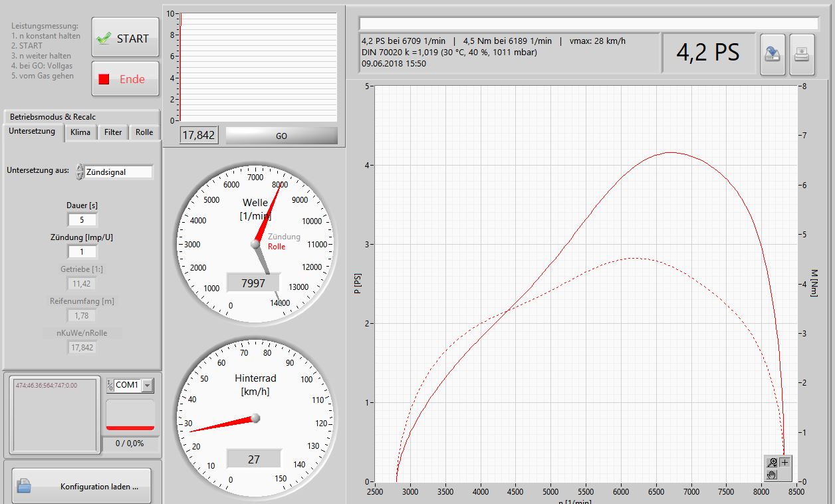Click the 0-10 bar chart next to START
This screenshot has height=504, width=835.
click(x=258, y=66)
